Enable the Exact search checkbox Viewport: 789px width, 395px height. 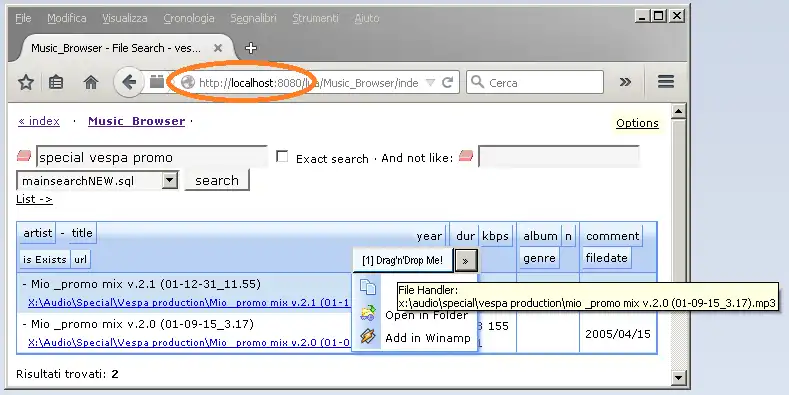point(282,157)
